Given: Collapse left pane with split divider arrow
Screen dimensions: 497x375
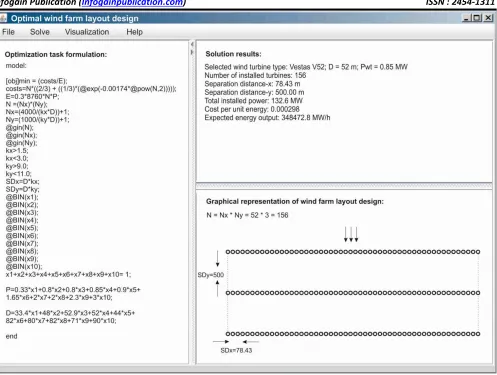Looking at the screenshot, I should pos(192,44).
